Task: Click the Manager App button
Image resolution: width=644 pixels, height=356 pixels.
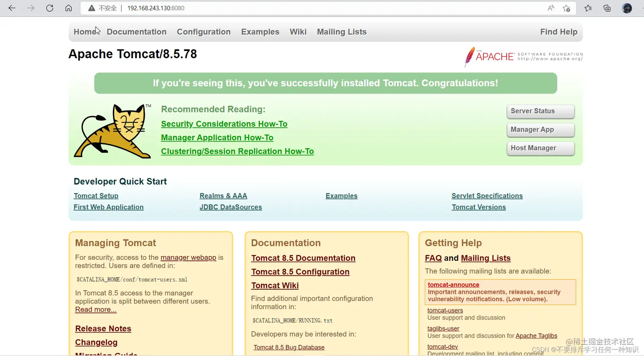Action: click(x=540, y=130)
